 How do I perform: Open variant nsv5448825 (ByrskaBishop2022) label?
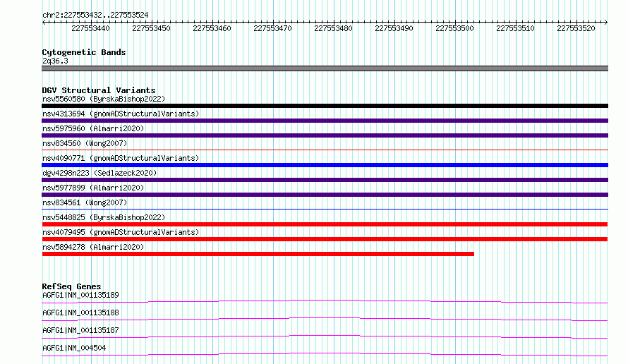pos(104,217)
